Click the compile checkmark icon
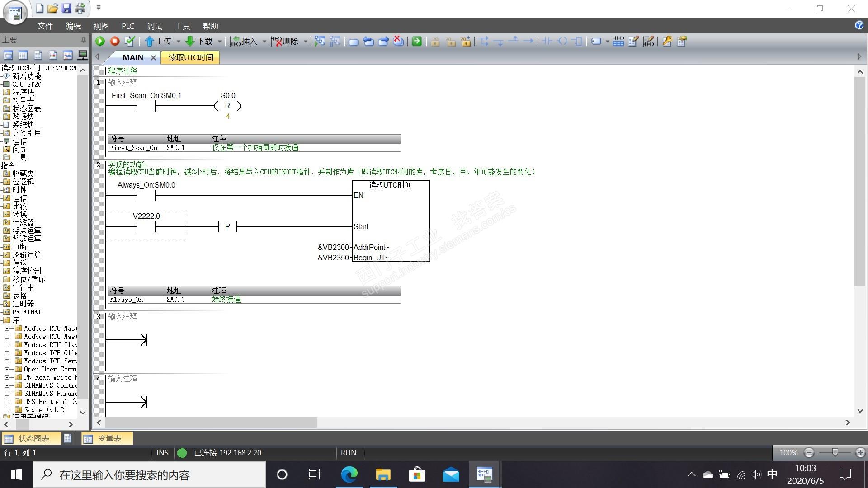 130,41
